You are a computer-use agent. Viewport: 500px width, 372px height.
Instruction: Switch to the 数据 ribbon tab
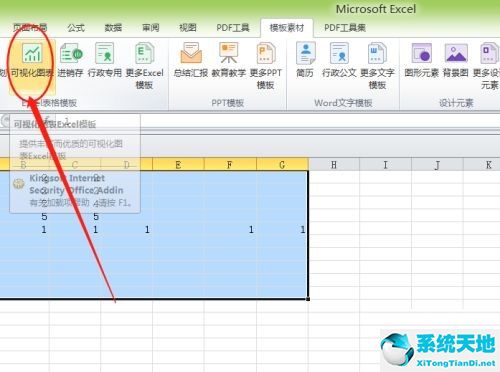(113, 28)
